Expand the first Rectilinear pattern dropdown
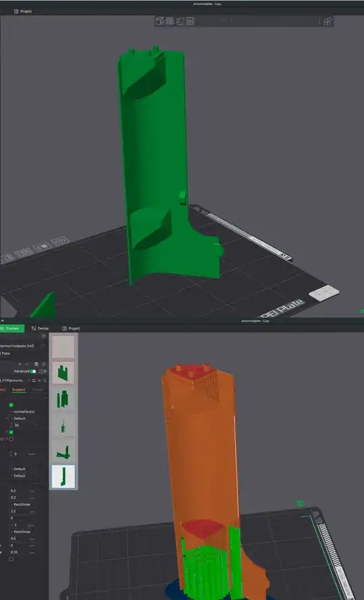The height and width of the screenshot is (600, 364). point(22,504)
